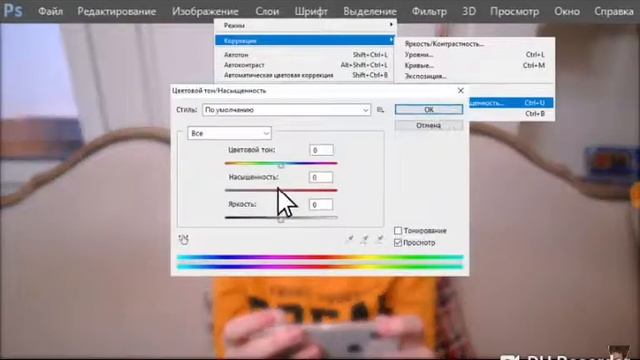Click the Цветовой тон hue slider

pos(281,163)
